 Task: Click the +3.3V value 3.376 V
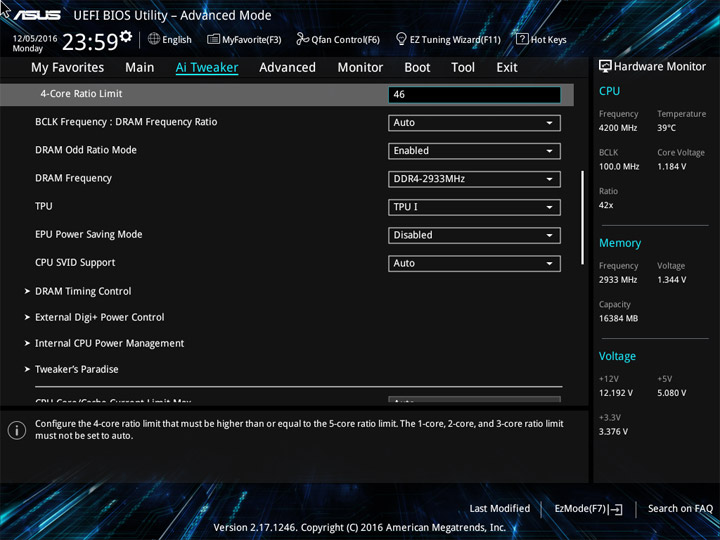[x=613, y=432]
